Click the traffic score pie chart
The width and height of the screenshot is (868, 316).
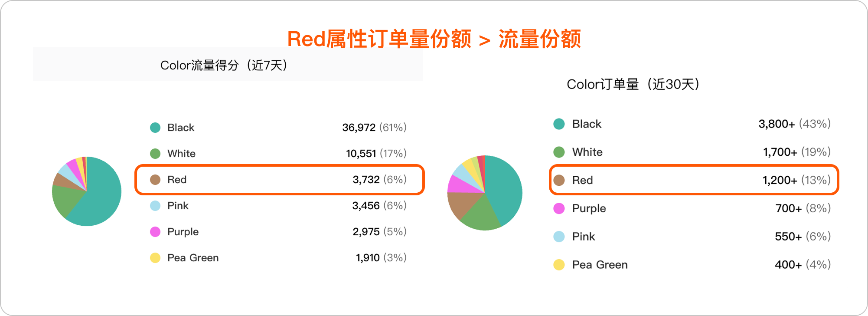[87, 191]
